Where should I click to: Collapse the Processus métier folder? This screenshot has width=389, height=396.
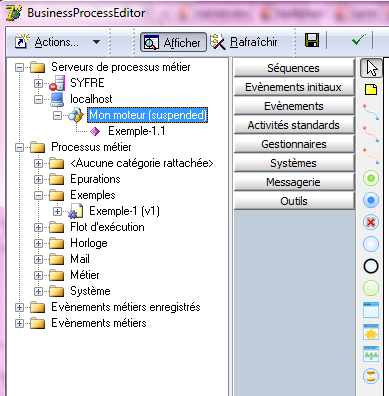20,147
